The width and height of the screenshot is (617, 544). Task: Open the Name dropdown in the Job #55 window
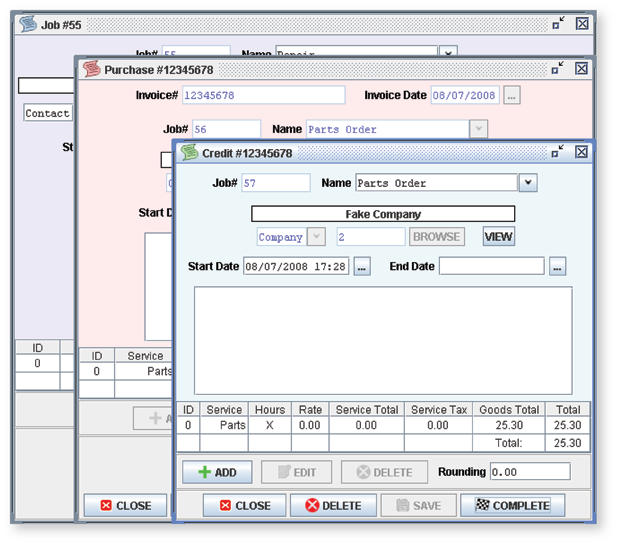click(448, 52)
